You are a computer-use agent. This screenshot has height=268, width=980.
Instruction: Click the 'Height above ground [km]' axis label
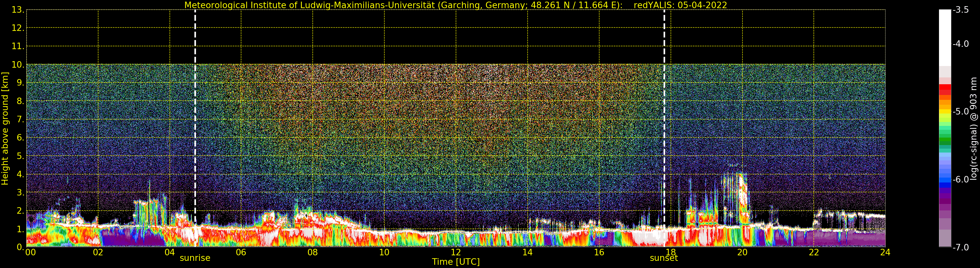tap(5, 128)
